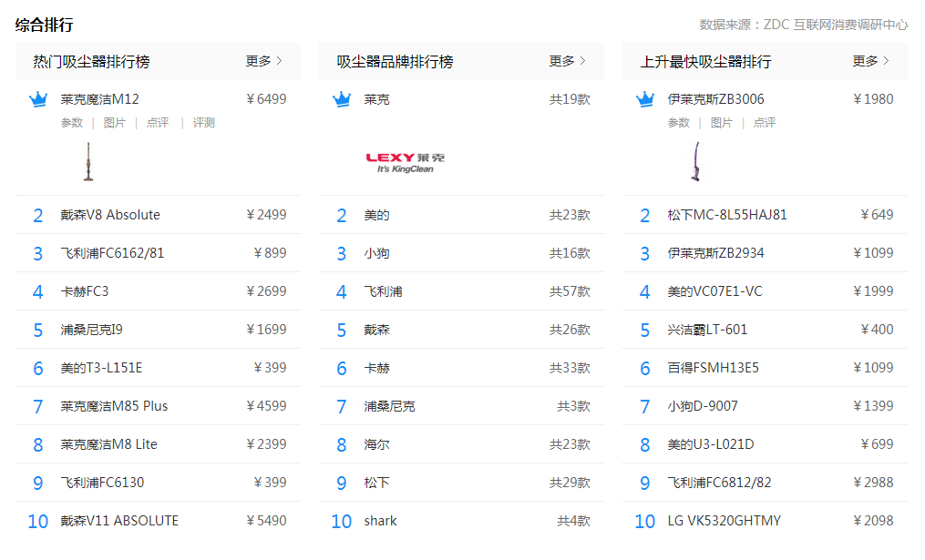Open the 卡赫FC3 product entry
This screenshot has width=925, height=560.
pos(85,291)
